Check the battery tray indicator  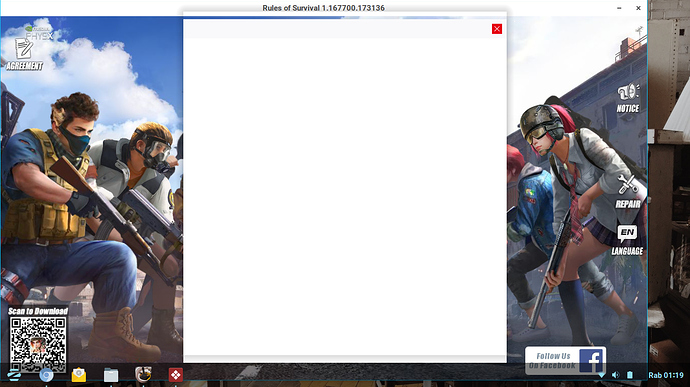click(630, 375)
